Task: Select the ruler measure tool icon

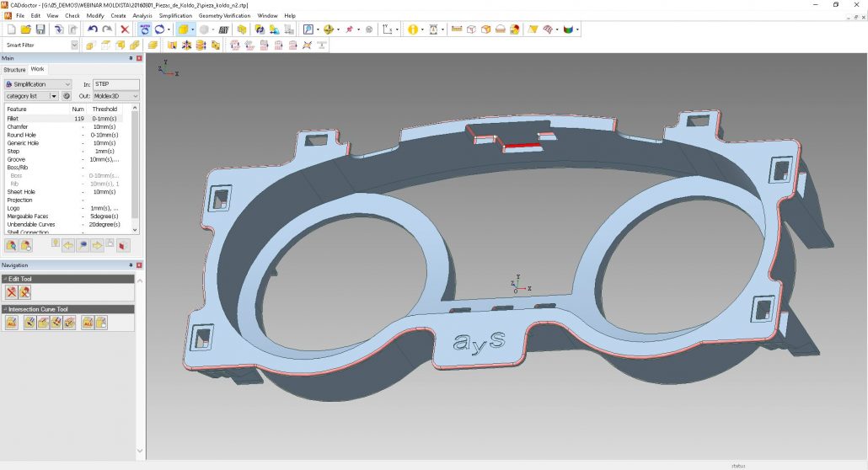Action: 457,29
